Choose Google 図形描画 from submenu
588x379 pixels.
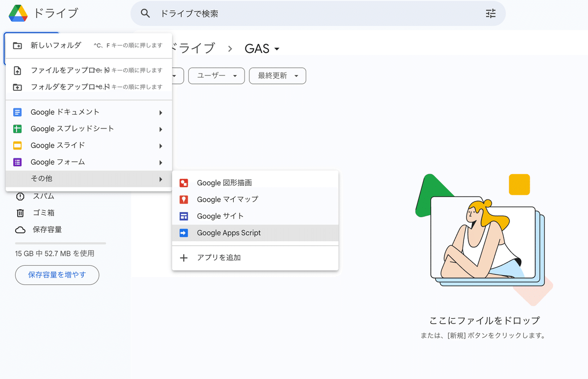[x=255, y=183]
